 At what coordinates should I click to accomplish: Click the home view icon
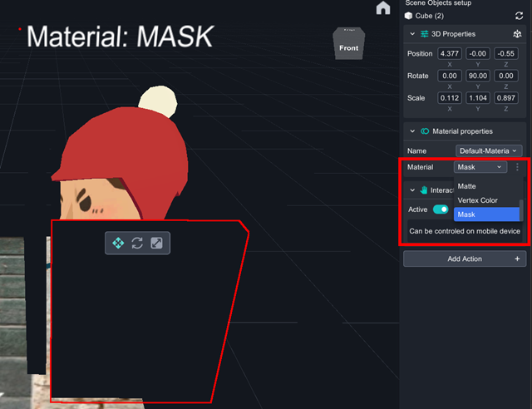click(383, 8)
